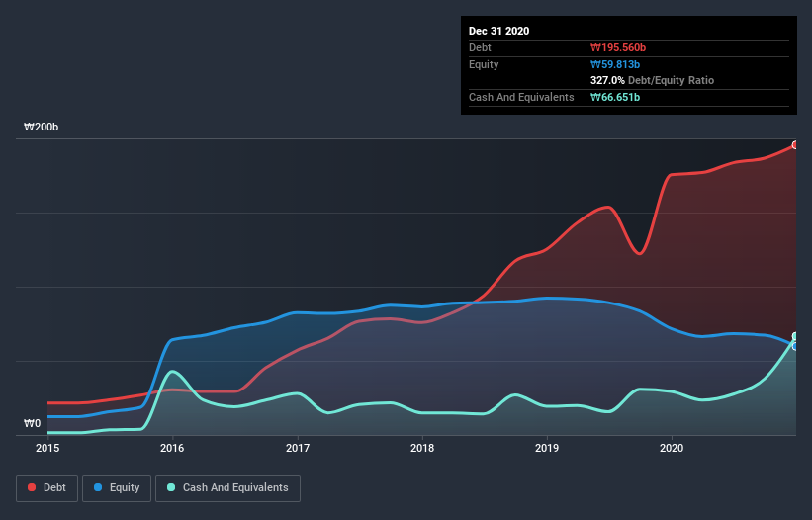The height and width of the screenshot is (520, 812).
Task: Click the ₩66.651b cash value
Action: [x=615, y=97]
